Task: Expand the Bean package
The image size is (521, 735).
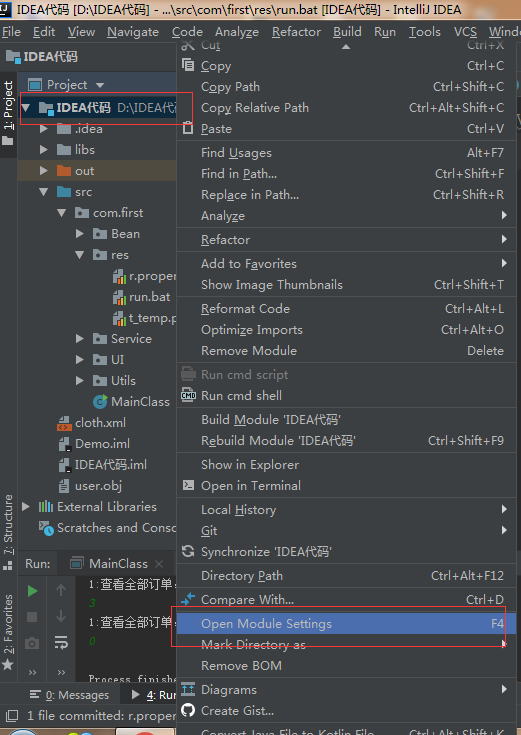Action: point(80,233)
